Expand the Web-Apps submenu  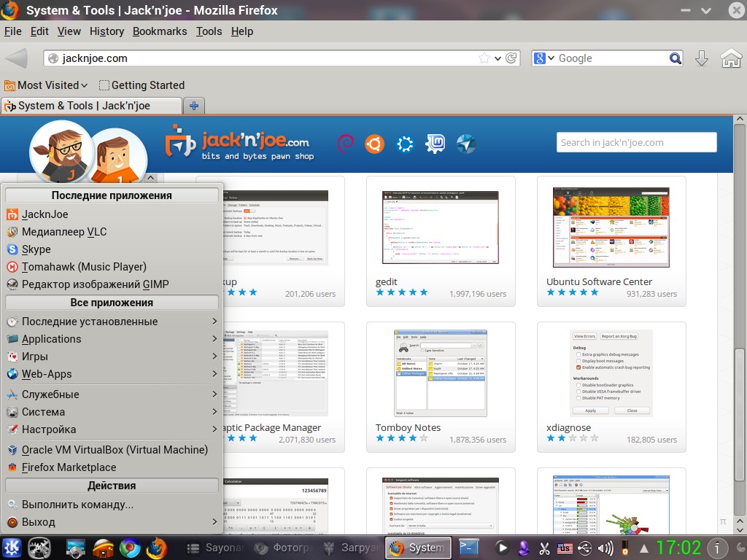(112, 374)
